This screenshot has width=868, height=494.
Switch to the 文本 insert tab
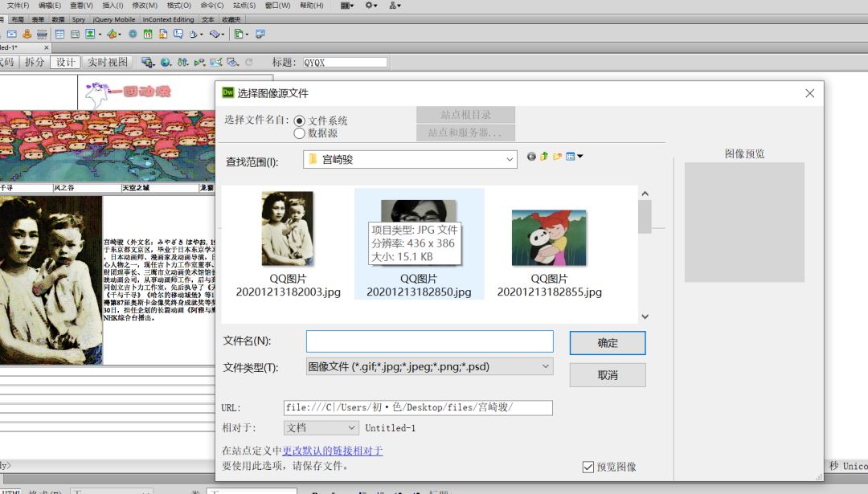[x=207, y=19]
